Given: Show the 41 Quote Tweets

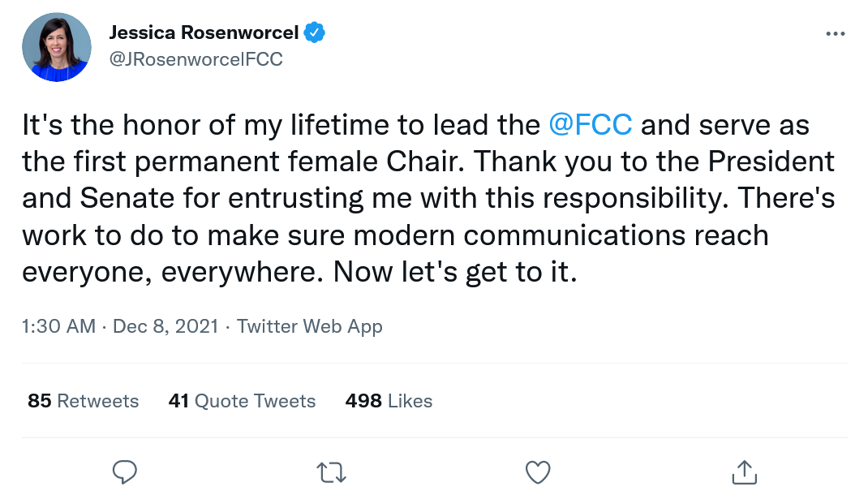Looking at the screenshot, I should tap(242, 401).
